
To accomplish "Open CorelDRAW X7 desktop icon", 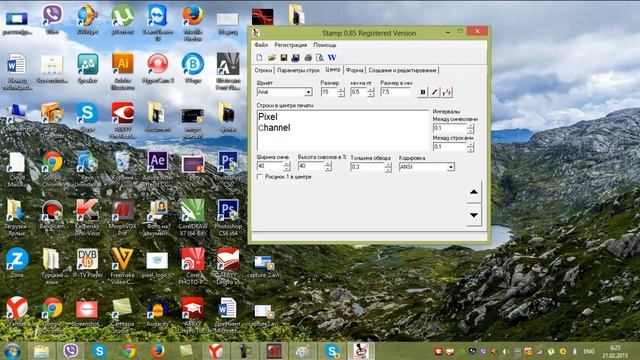I will coord(193,218).
